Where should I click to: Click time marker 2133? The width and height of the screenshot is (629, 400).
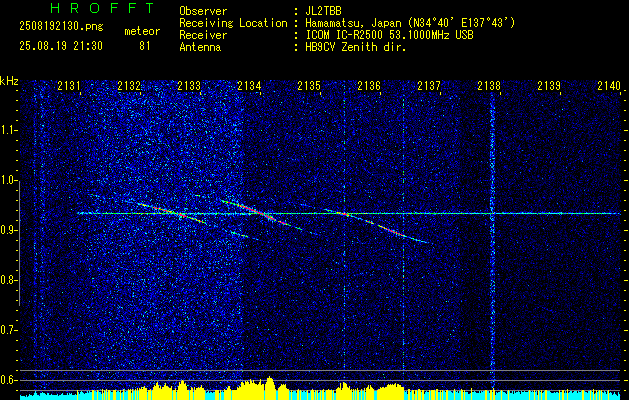tap(189, 85)
